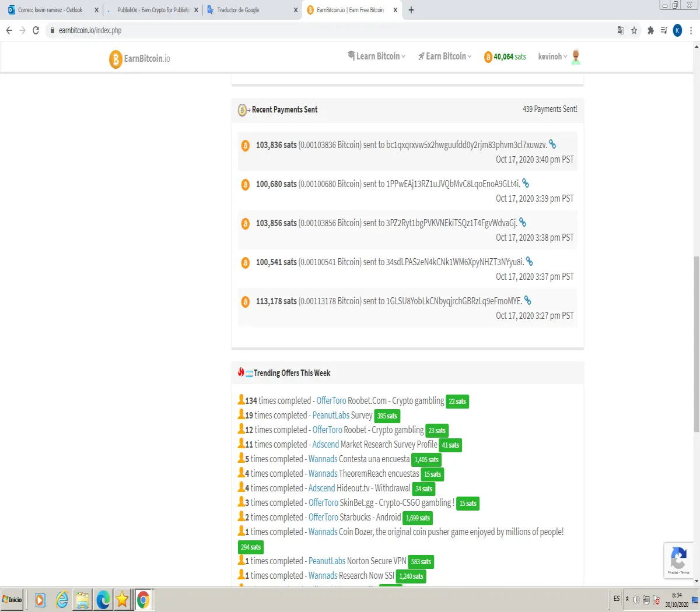The width and height of the screenshot is (700, 612).
Task: Click the Wannads link for Coin Dozer
Action: [323, 532]
